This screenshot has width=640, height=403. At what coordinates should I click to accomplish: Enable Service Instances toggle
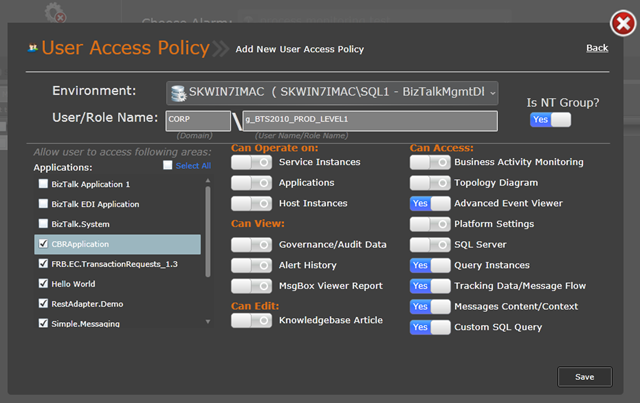pyautogui.click(x=251, y=163)
